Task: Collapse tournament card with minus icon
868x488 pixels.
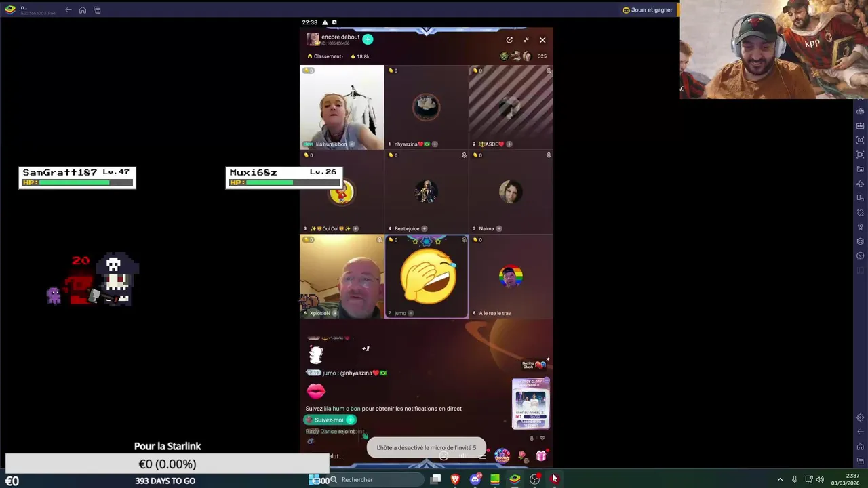Action: click(547, 381)
